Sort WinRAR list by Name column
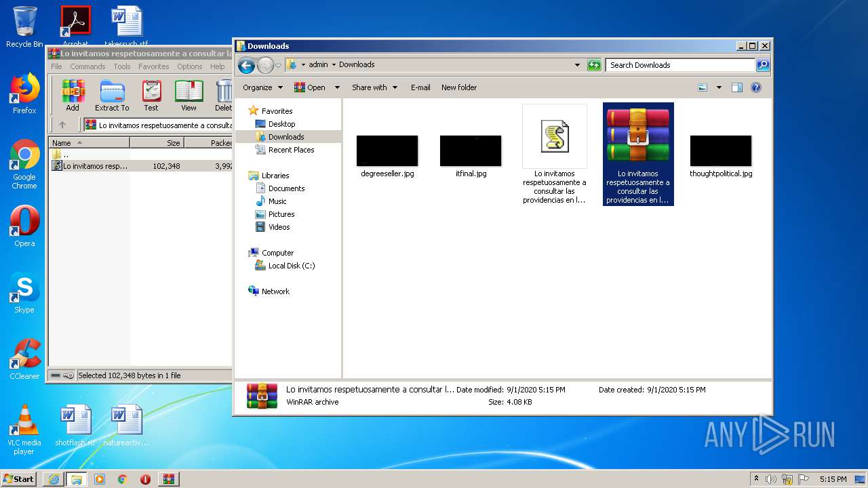The width and height of the screenshot is (868, 488). pyautogui.click(x=89, y=143)
